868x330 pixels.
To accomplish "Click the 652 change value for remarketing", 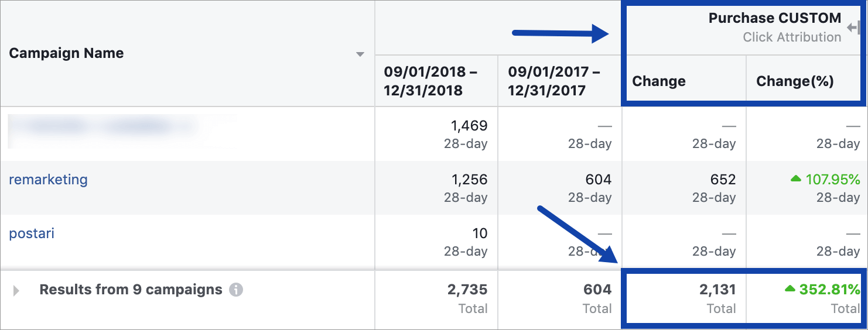I will point(723,180).
